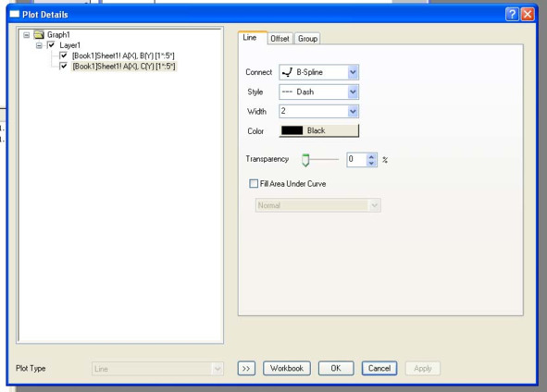Decrease transparency with the down spinner arrow
This screenshot has width=547, height=392.
click(x=371, y=163)
